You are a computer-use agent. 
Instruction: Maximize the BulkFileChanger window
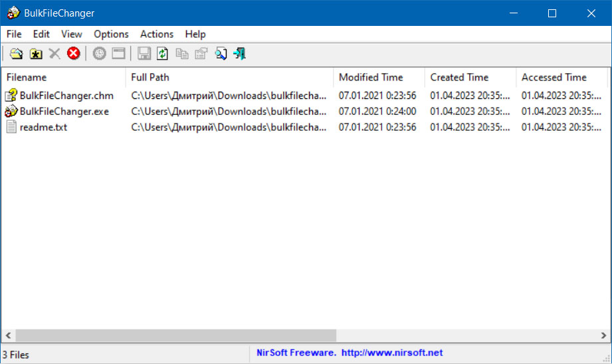tap(552, 13)
